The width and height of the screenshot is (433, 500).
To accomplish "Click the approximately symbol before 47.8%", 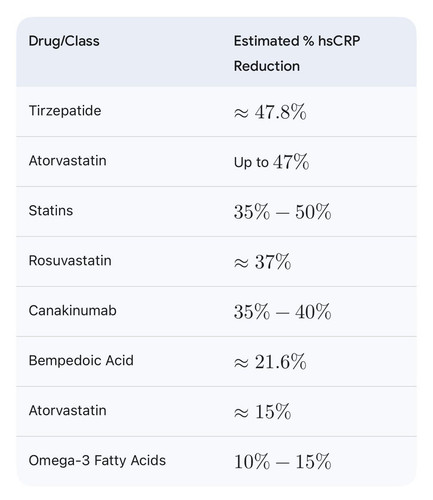I will pos(241,113).
